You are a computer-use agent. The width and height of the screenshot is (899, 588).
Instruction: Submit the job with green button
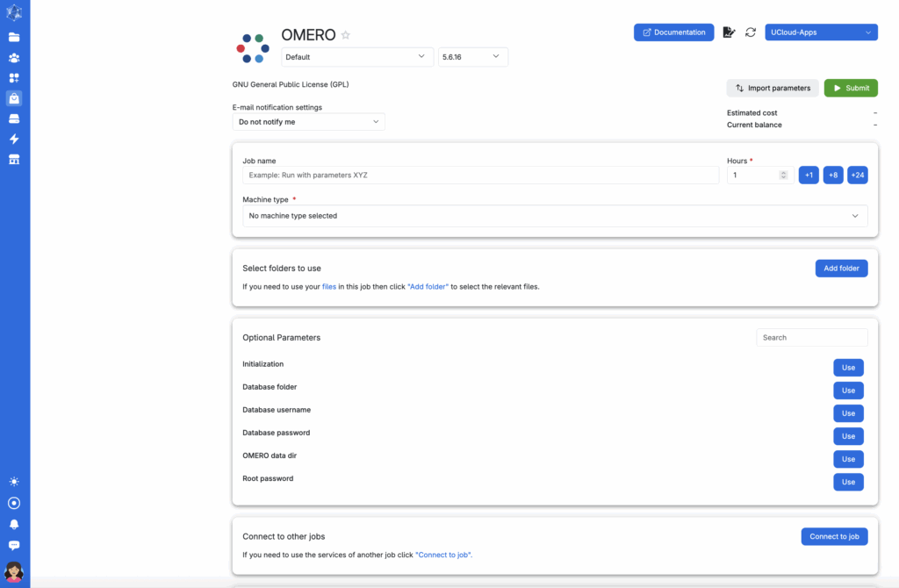tap(851, 89)
